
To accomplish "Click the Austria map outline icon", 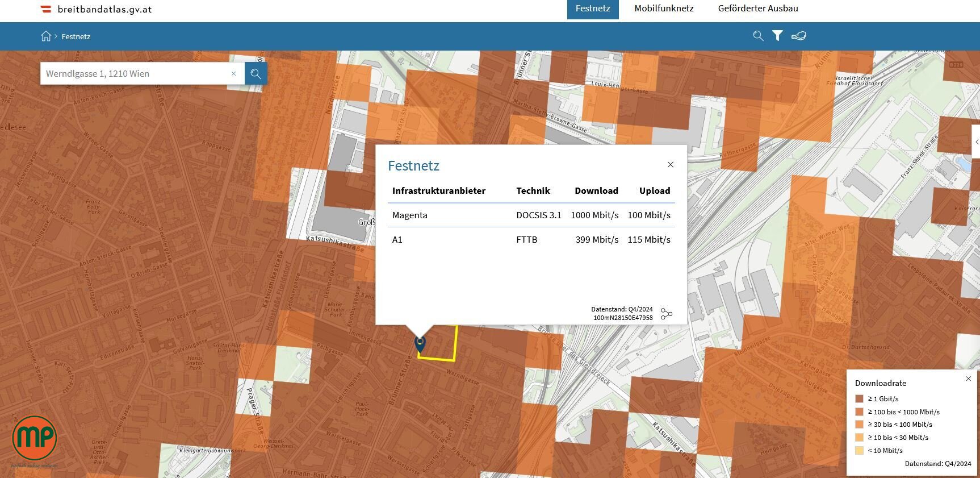I will coord(798,36).
